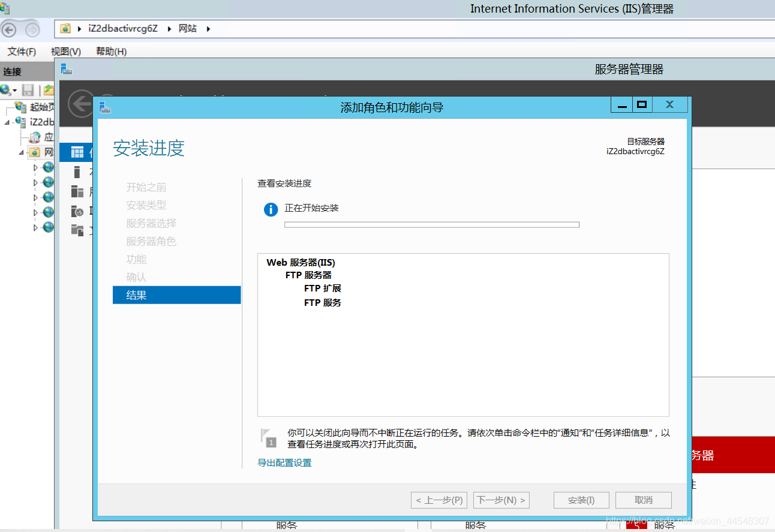Select the 安装类型 wizard step

coord(146,205)
